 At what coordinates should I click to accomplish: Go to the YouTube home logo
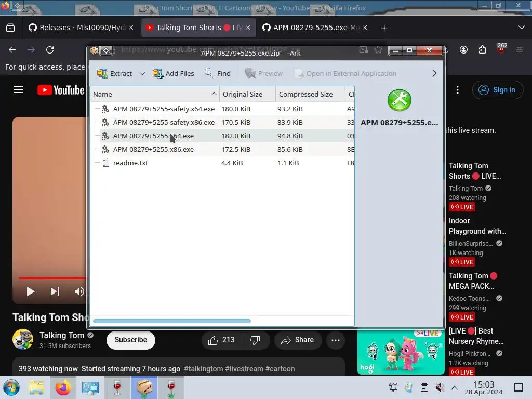pos(60,90)
